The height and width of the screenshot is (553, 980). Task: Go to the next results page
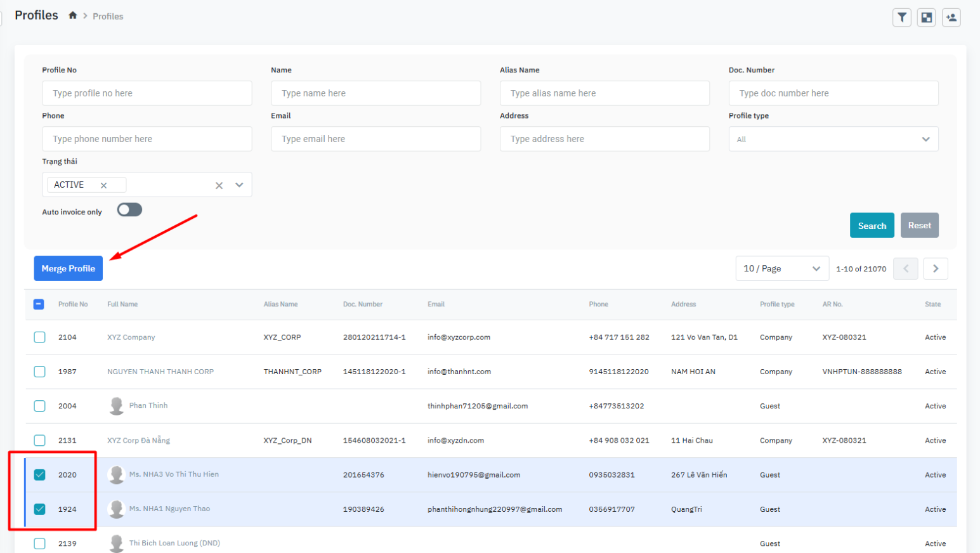pos(935,269)
